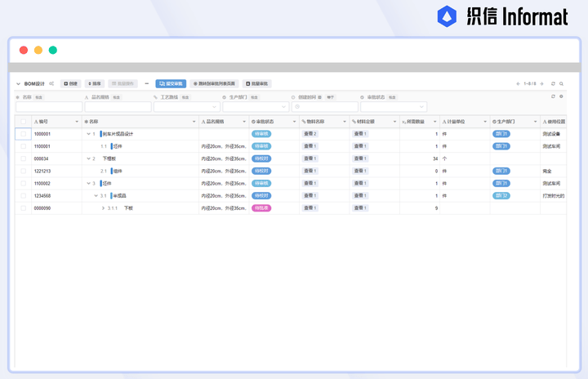Screen dimensions: 588x379
Task: Expand tree node 3.1.1 in row 0000090
Action: [x=103, y=208]
